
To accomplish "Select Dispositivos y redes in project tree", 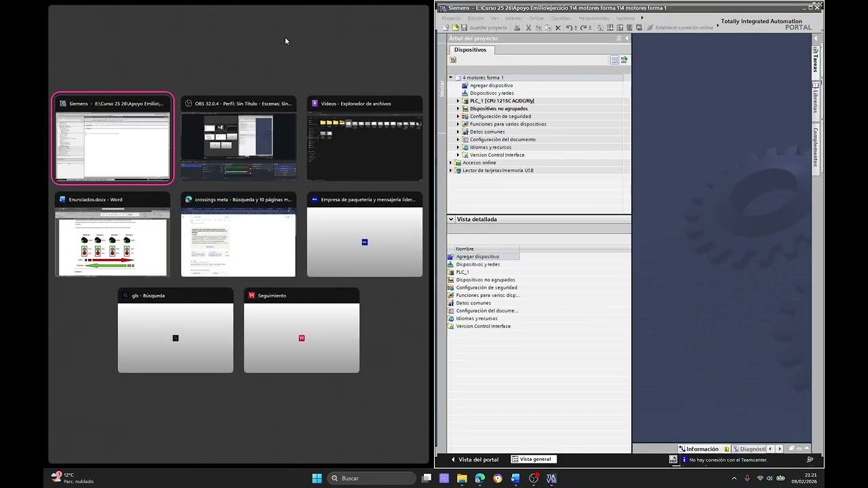I will (x=492, y=93).
